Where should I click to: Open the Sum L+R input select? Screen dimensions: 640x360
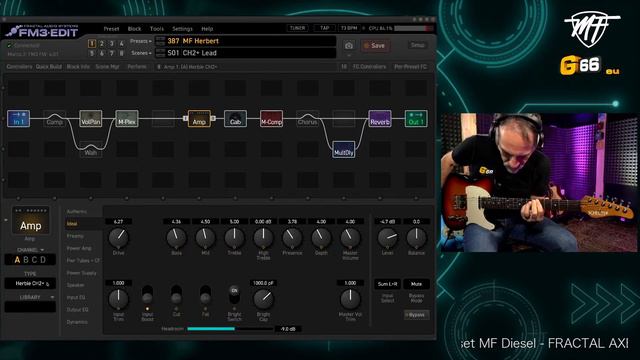[x=387, y=284]
